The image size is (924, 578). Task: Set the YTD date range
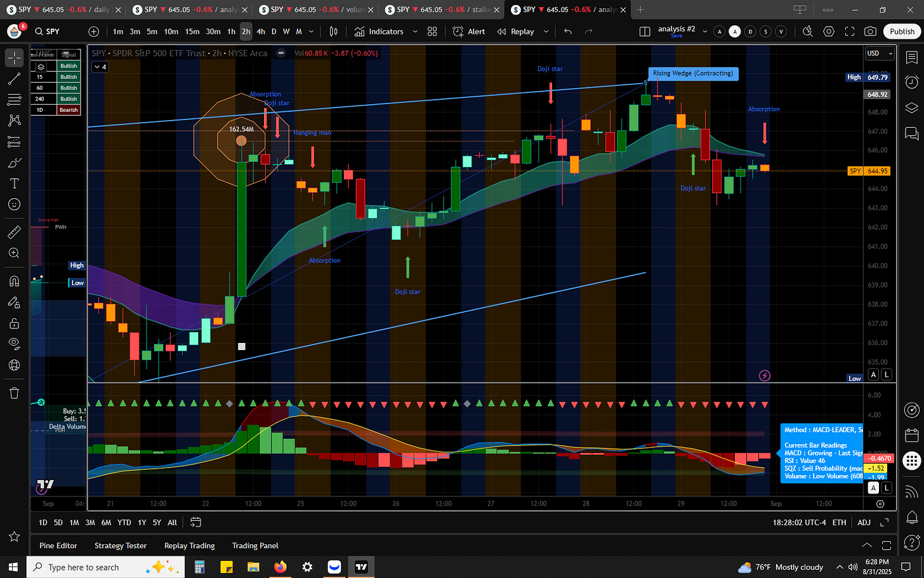[x=124, y=523]
